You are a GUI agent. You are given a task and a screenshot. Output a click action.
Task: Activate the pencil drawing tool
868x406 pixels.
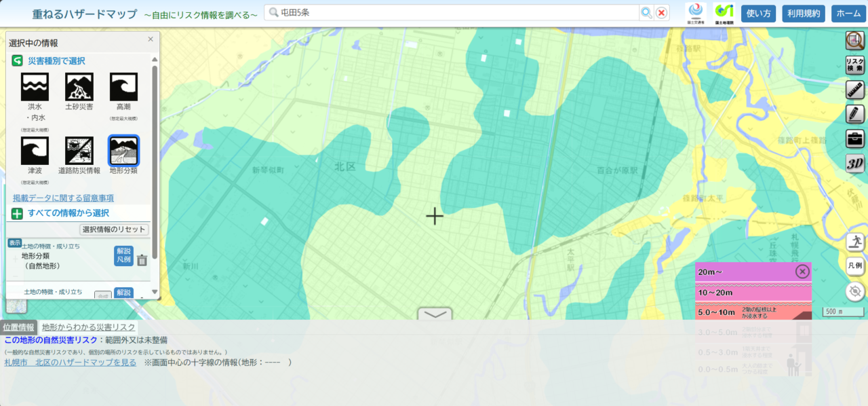855,114
